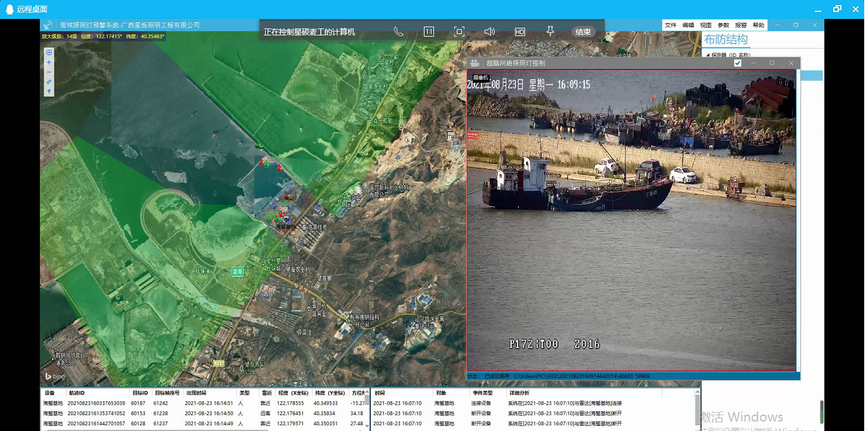This screenshot has width=868, height=431.
Task: Click the map pin marker tool
Action: [x=49, y=92]
